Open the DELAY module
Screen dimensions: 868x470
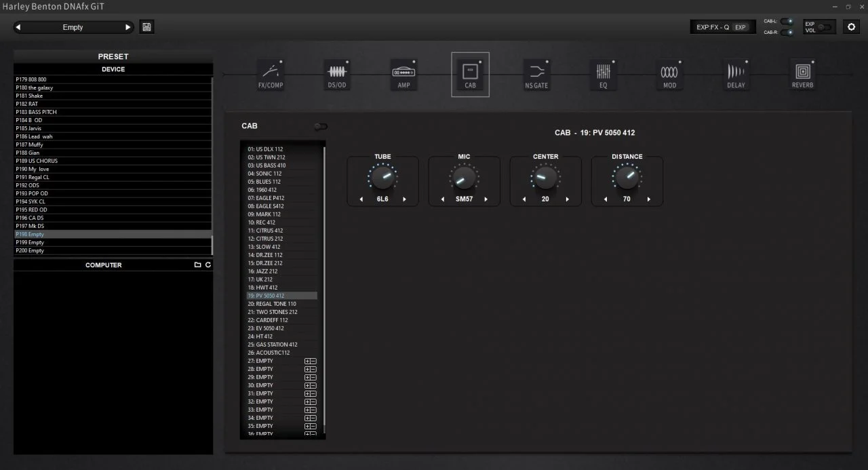(x=736, y=75)
